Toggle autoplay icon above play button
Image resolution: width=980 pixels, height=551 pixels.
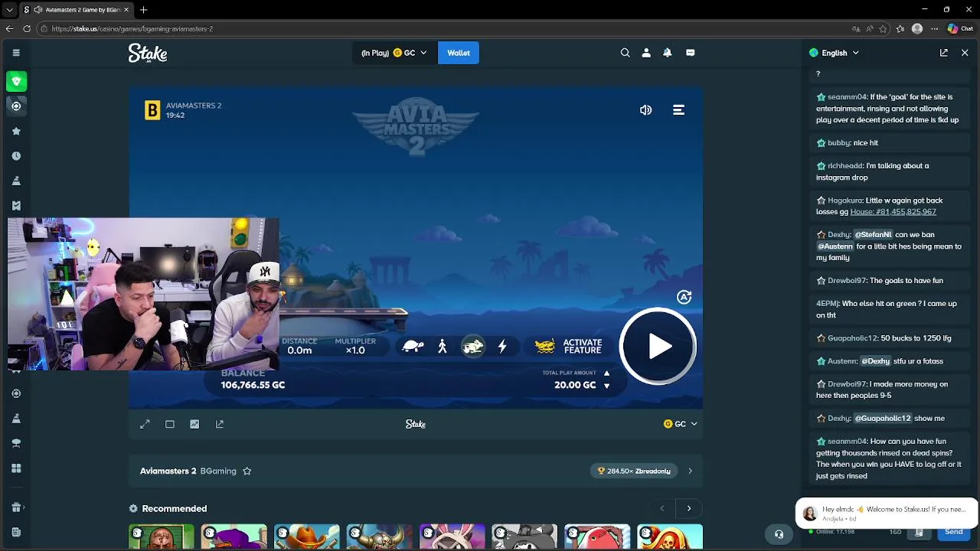point(684,297)
